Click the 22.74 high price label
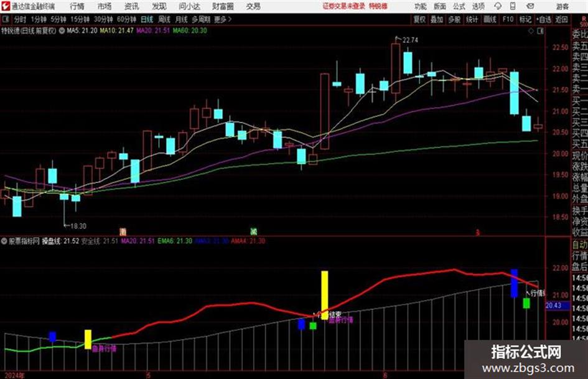588x379 pixels. pyautogui.click(x=410, y=40)
